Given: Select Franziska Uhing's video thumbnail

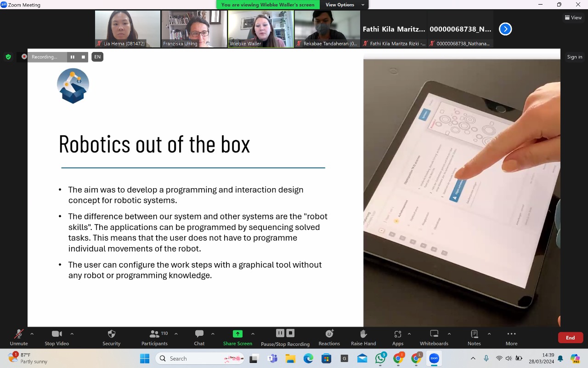Looking at the screenshot, I should coord(194,29).
